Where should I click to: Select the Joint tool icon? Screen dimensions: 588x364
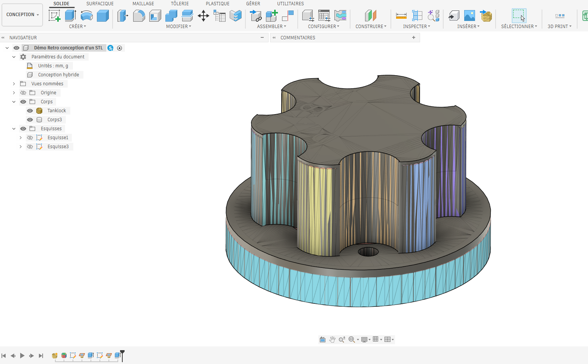tap(288, 16)
